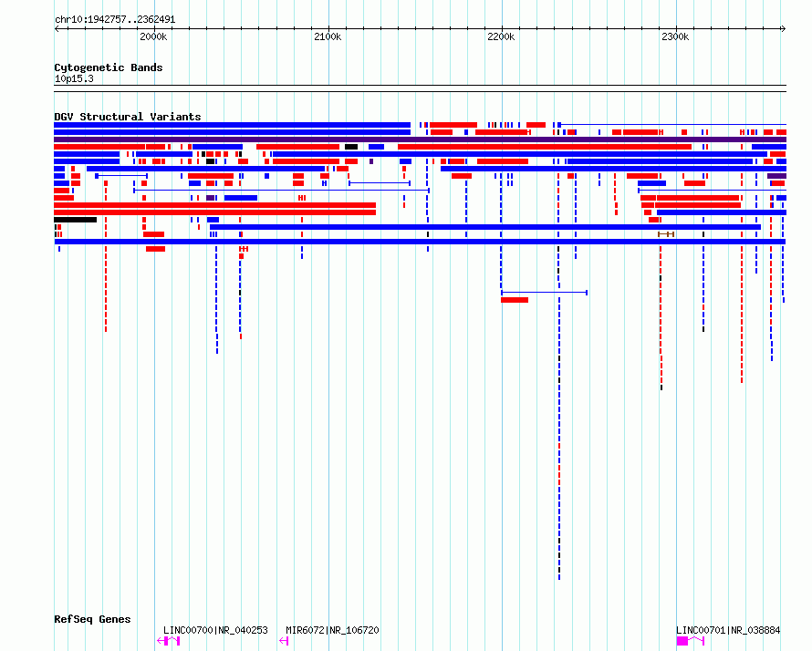This screenshot has width=812, height=651.
Task: Click the ruler's left arrowhead
Action: click(57, 29)
